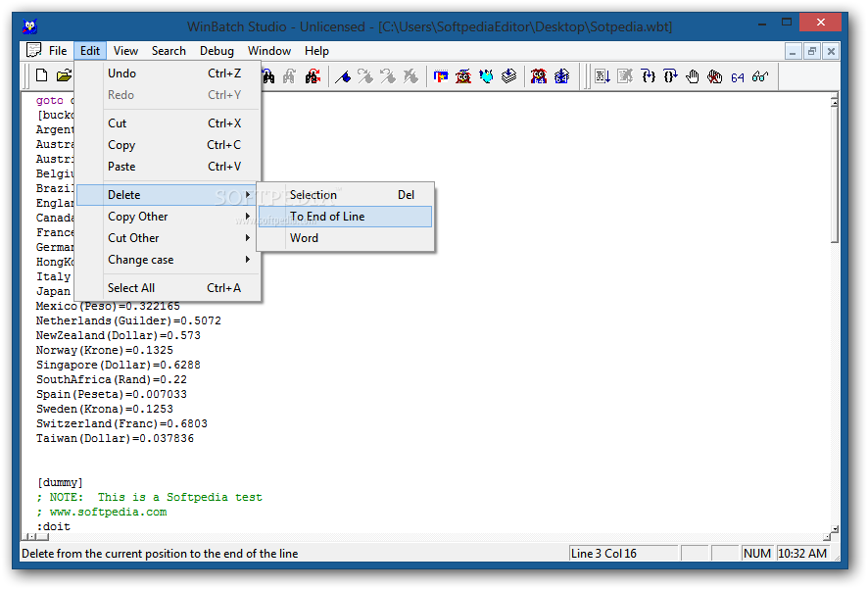The width and height of the screenshot is (868, 589).
Task: Open the Window menu
Action: click(269, 51)
